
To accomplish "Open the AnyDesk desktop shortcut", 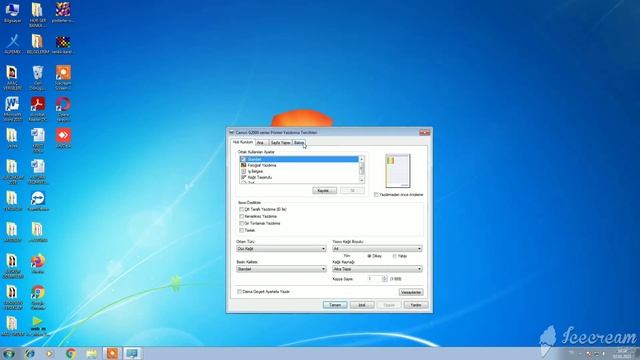I will click(63, 138).
